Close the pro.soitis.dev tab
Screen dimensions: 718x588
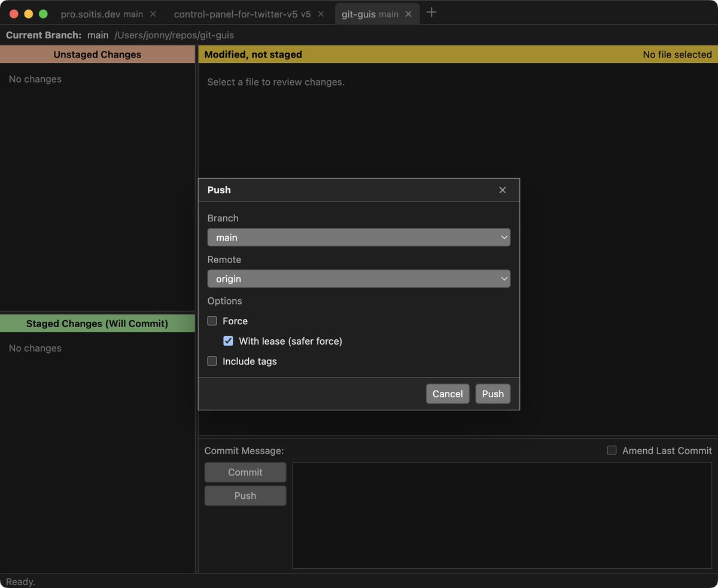(153, 14)
